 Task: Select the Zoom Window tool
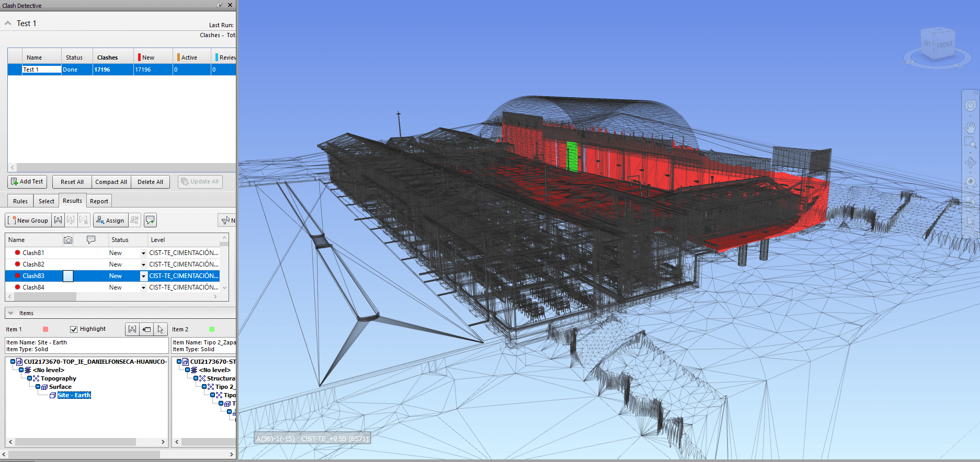pos(970,143)
